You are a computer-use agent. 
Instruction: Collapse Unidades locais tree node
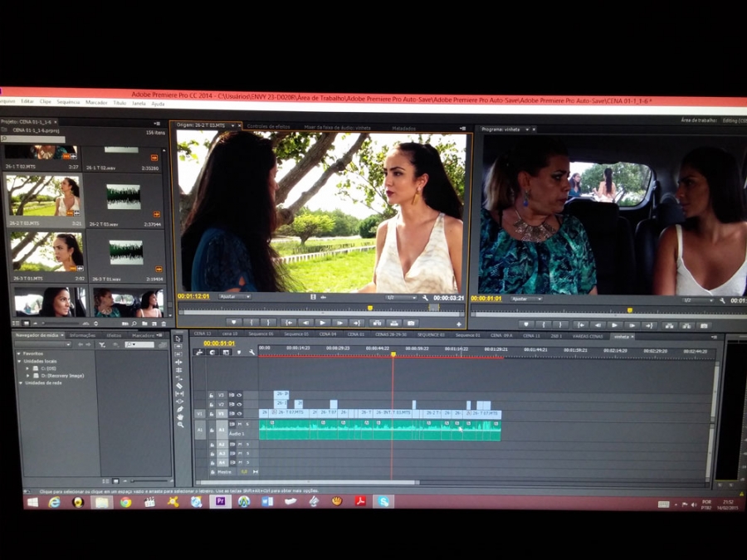19,361
